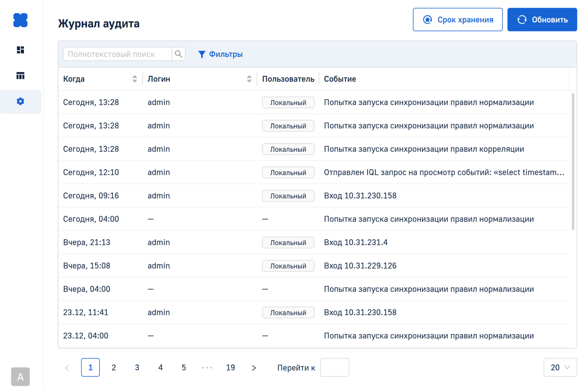The width and height of the screenshot is (588, 391).
Task: Go to the last page 19
Action: pos(230,367)
